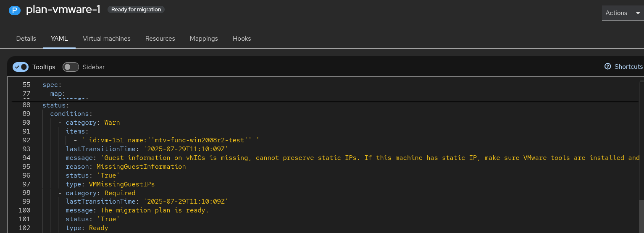Open the Hooks tab
The width and height of the screenshot is (644, 233).
pyautogui.click(x=242, y=39)
